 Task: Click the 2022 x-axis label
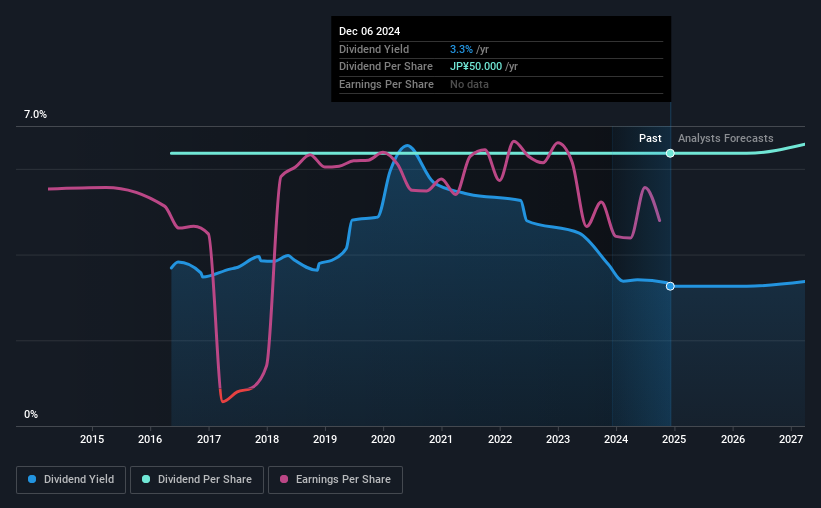(500, 439)
